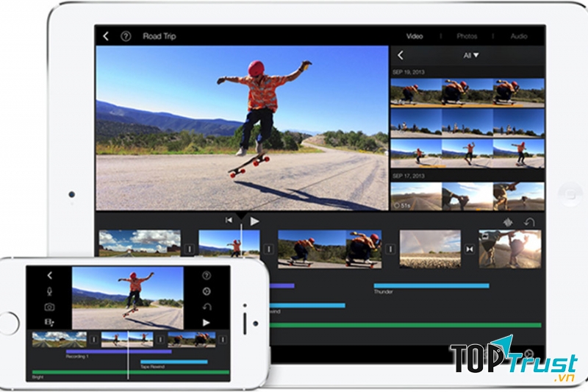Select the sunlit skaters clip in iPad timeline
The image size is (588, 392).
509,249
